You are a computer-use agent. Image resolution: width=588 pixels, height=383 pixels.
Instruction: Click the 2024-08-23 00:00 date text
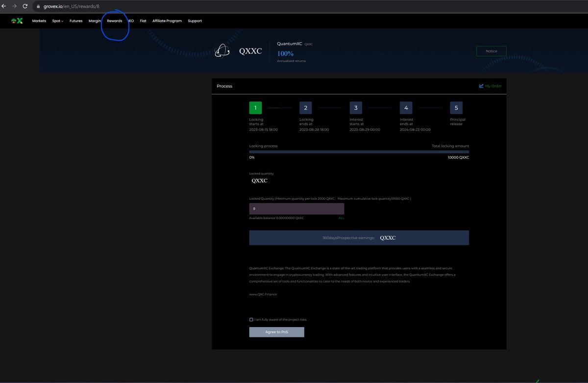click(415, 130)
